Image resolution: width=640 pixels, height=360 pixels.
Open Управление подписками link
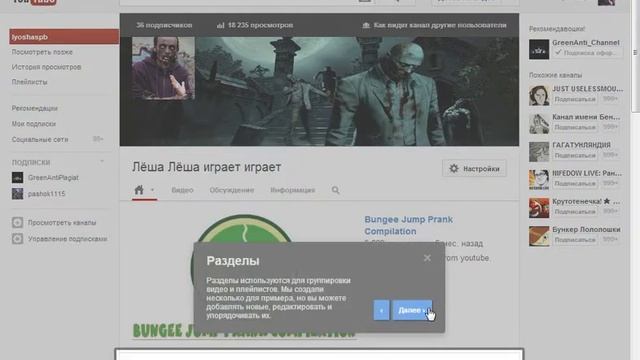tap(67, 239)
